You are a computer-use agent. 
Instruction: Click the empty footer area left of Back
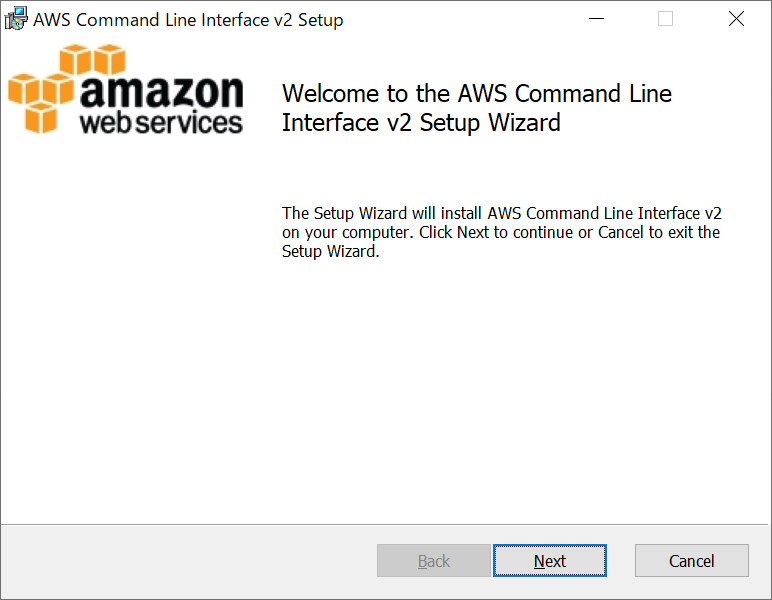click(190, 561)
